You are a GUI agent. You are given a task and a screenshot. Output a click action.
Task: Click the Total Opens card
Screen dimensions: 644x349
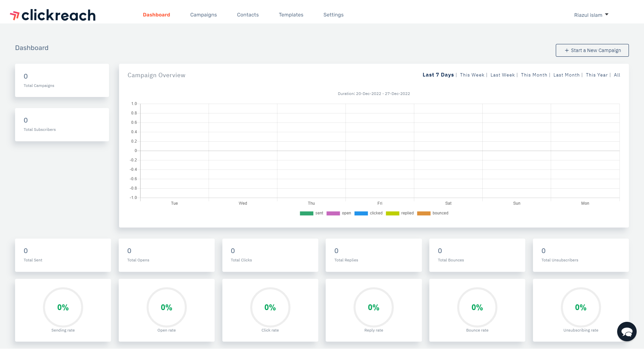point(167,255)
